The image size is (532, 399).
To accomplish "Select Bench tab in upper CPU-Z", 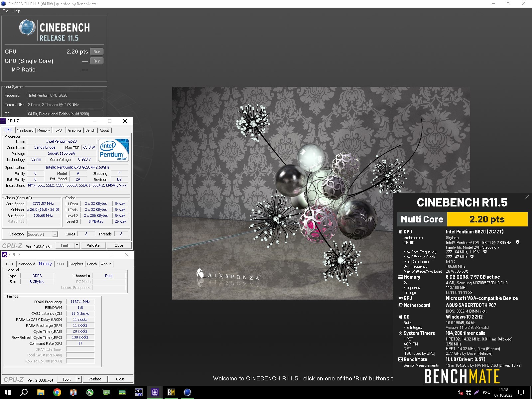I will (x=90, y=130).
